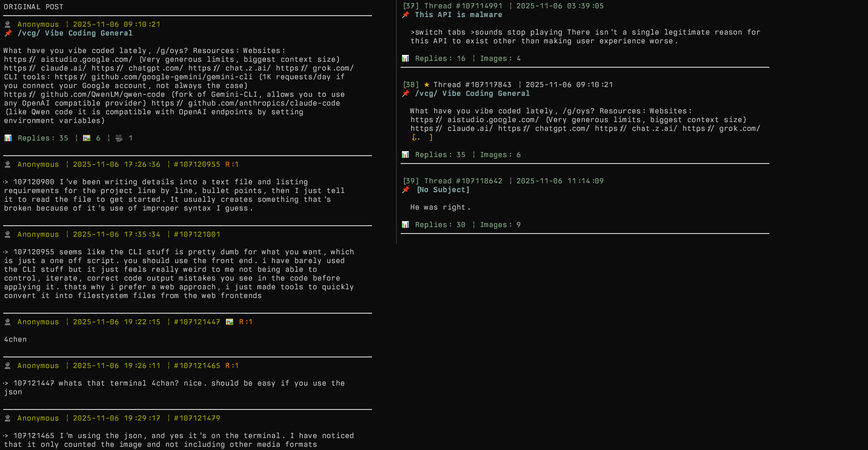The image size is (868, 450).
Task: Click "Images: 4" under thread [37]
Action: pos(501,58)
